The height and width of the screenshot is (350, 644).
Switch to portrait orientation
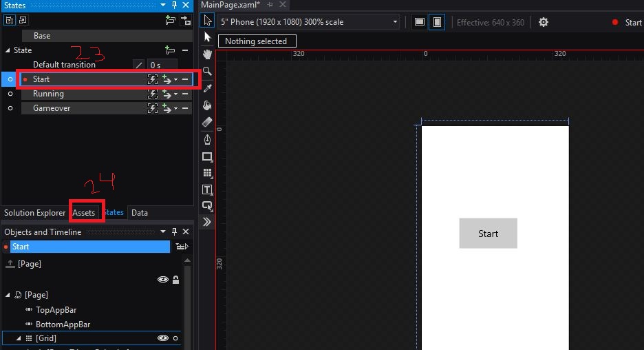pyautogui.click(x=437, y=22)
